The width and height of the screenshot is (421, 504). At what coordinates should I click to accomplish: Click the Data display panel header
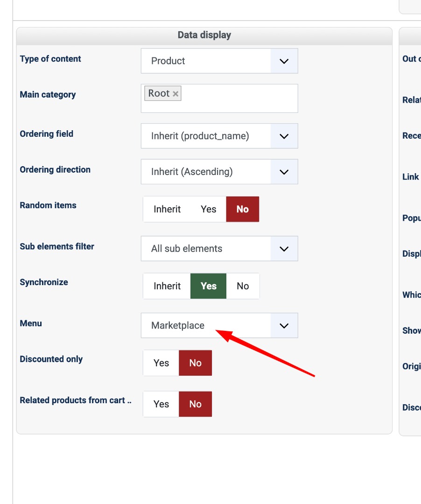pyautogui.click(x=204, y=35)
